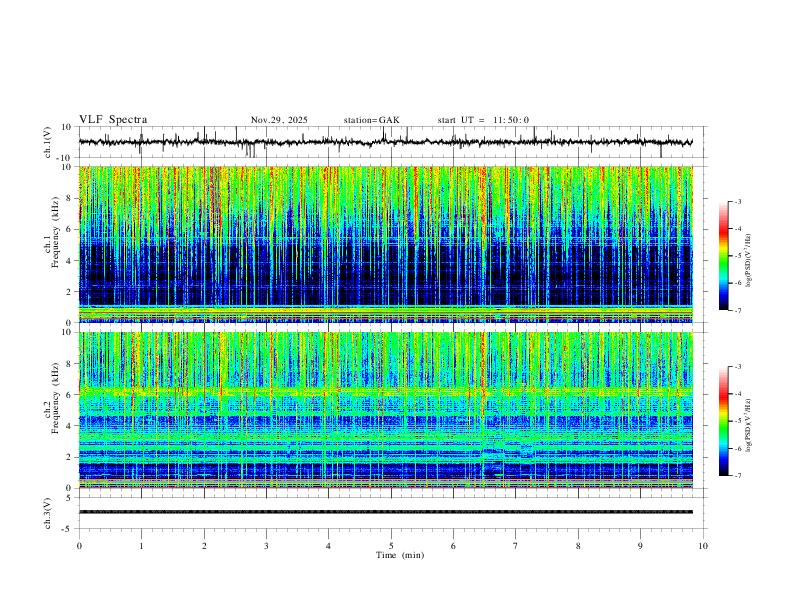The width and height of the screenshot is (792, 612).
Task: Click the ch.1 voltage waveform trace
Action: pyautogui.click(x=386, y=142)
